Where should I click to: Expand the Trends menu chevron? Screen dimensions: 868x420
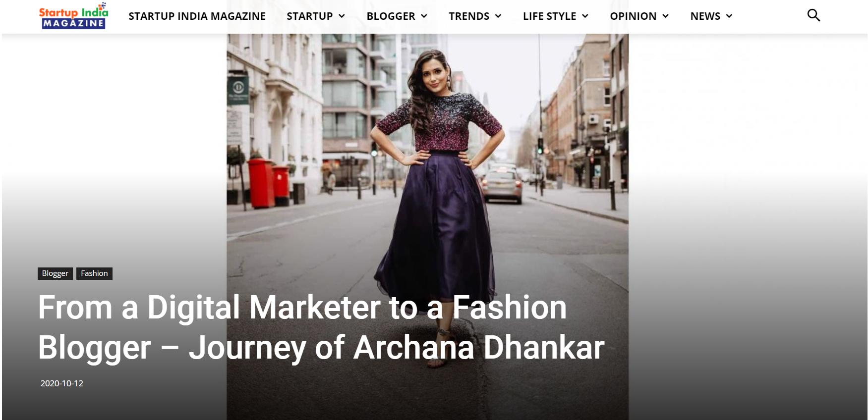point(498,16)
